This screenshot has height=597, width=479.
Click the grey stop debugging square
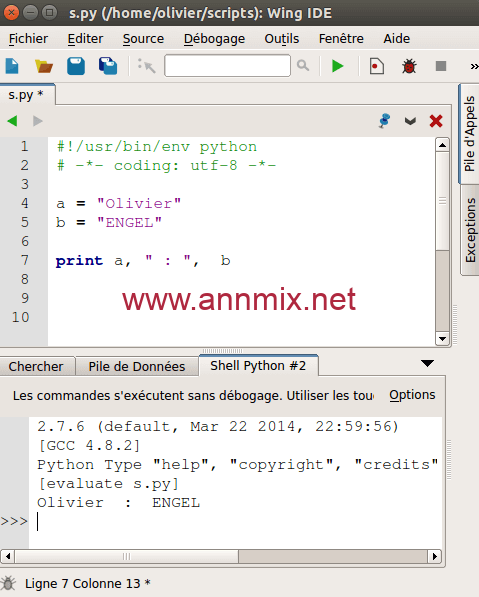click(441, 66)
